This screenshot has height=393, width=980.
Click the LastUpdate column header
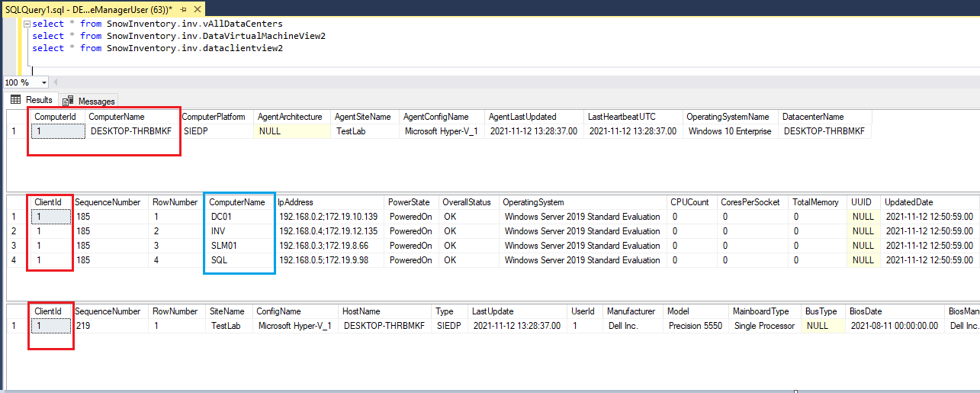click(x=519, y=311)
